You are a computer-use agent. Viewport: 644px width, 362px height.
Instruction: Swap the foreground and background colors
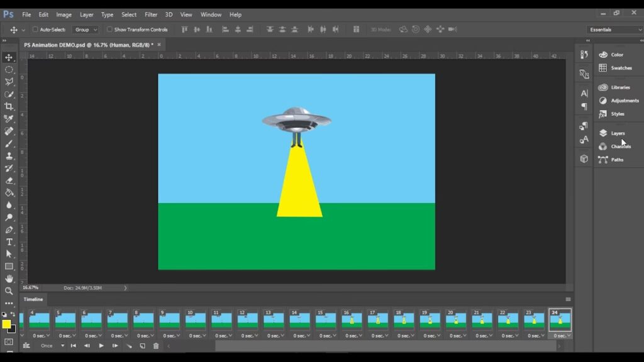pyautogui.click(x=13, y=315)
